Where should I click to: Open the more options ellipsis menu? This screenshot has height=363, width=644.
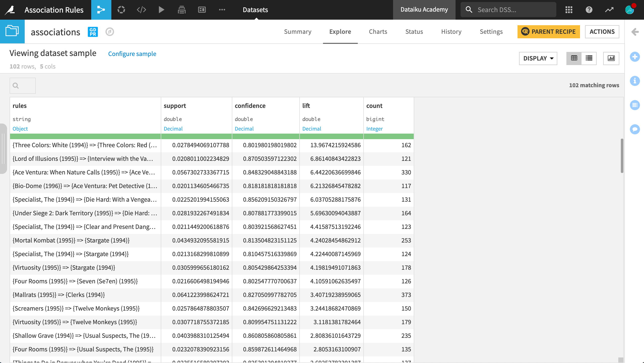(222, 10)
